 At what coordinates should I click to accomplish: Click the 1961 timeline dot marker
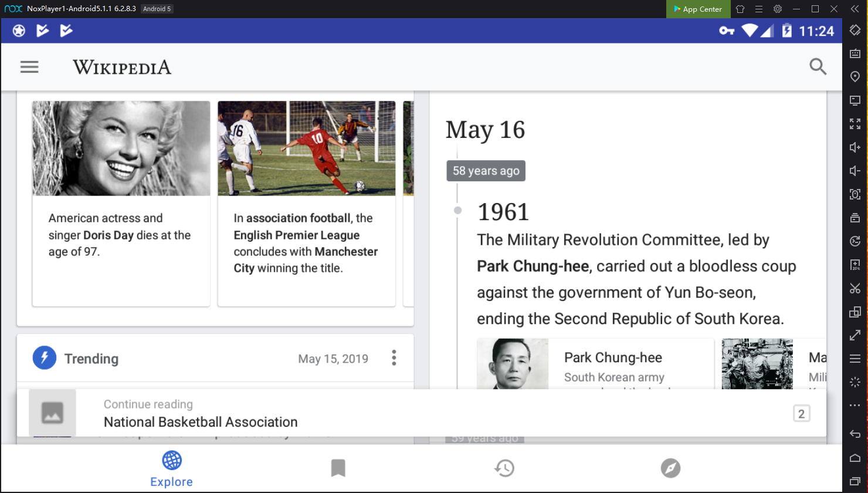[457, 210]
